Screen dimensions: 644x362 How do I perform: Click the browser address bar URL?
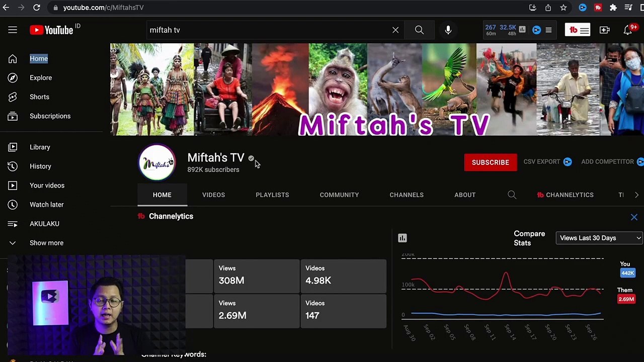103,8
